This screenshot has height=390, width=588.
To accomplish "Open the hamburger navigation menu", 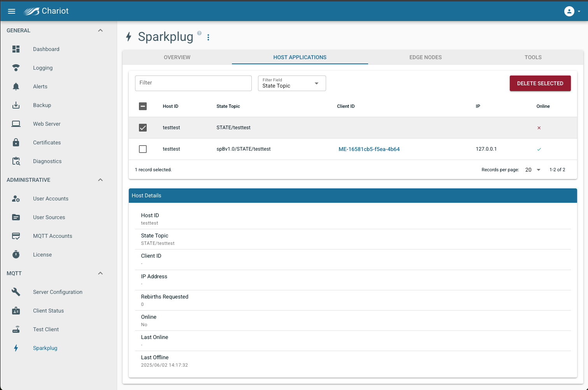I will pos(12,11).
